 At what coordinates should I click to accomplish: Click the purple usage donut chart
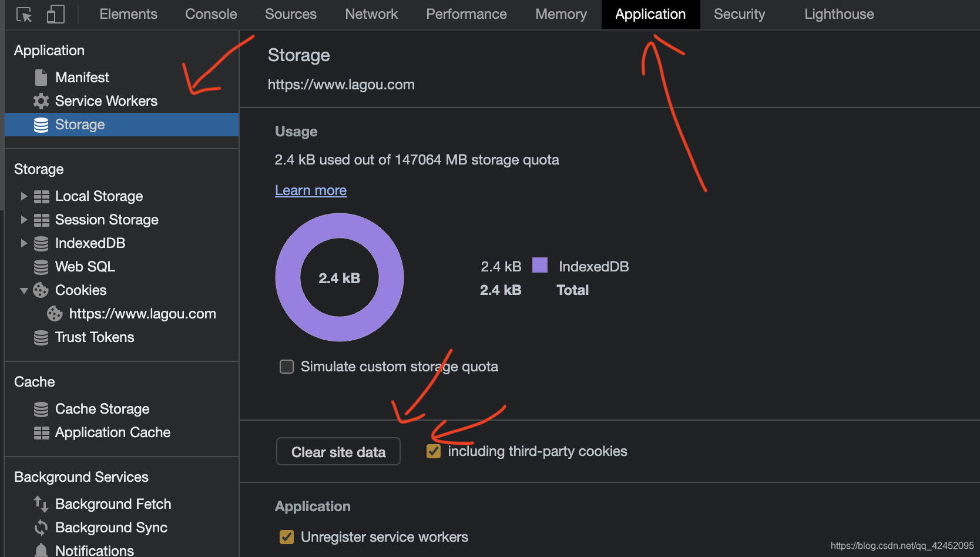(340, 277)
